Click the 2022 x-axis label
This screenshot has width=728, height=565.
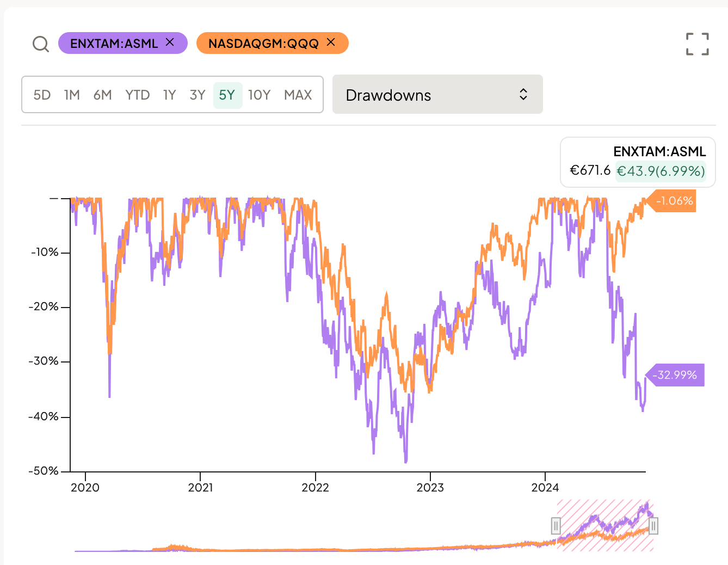point(316,487)
